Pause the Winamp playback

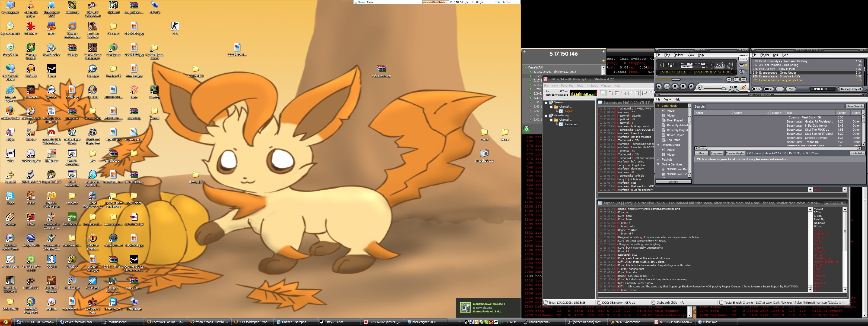pyautogui.click(x=675, y=86)
